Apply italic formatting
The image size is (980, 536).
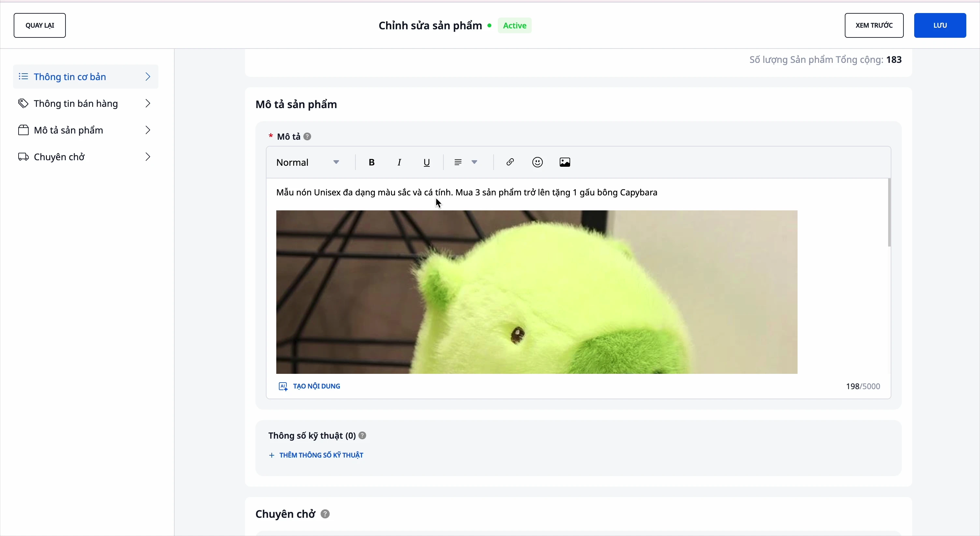tap(399, 162)
